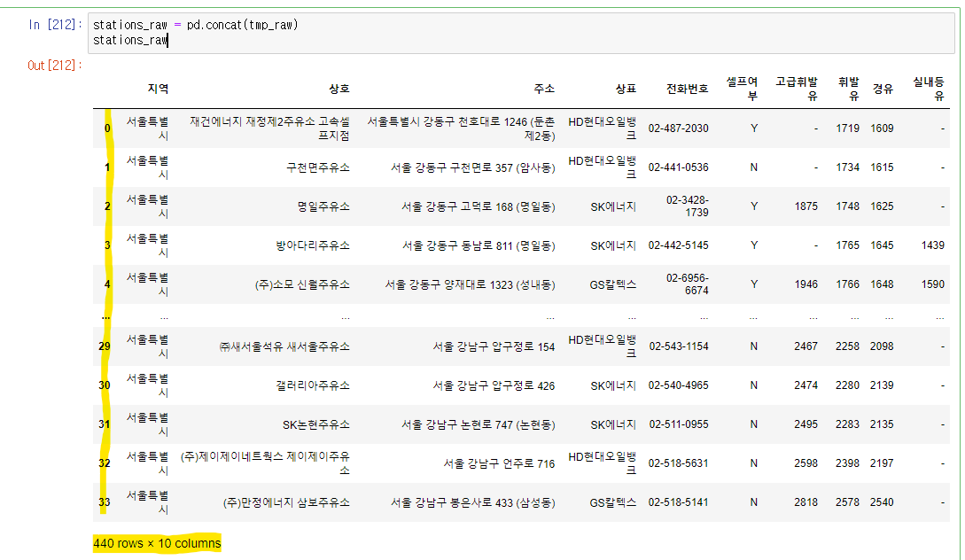The image size is (965, 560).
Task: Click phone number 02-442-5145
Action: click(678, 245)
